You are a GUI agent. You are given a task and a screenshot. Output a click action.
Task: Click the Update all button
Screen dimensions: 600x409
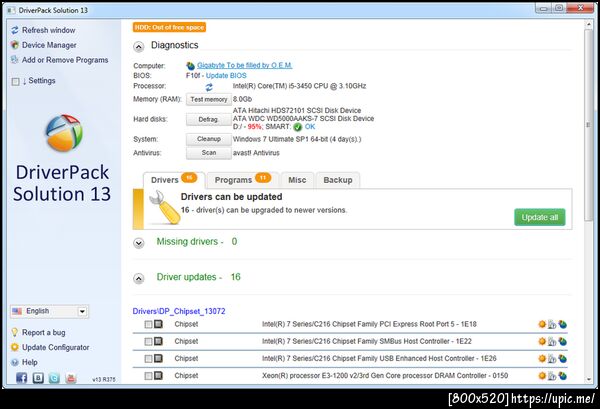[540, 217]
